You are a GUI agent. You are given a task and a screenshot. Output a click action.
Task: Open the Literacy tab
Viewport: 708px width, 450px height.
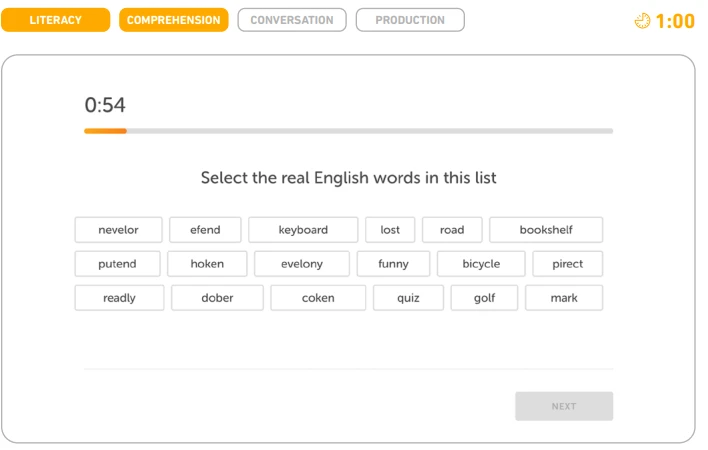56,20
